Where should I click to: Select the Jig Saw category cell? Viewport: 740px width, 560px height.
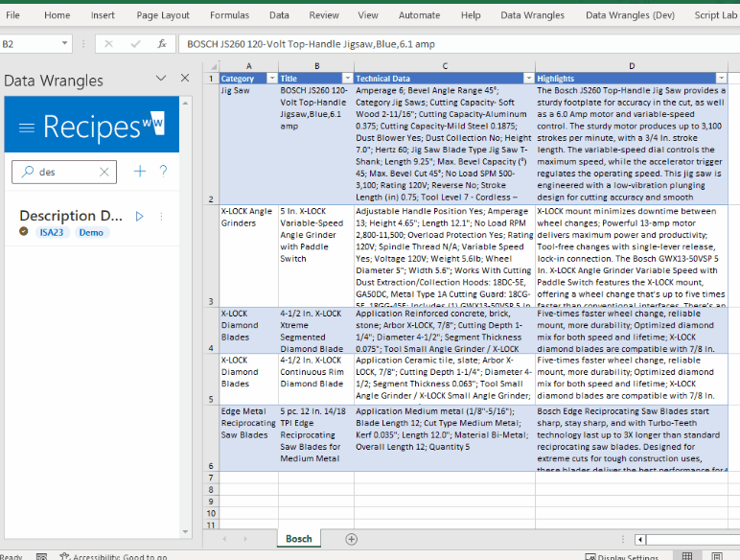point(248,144)
